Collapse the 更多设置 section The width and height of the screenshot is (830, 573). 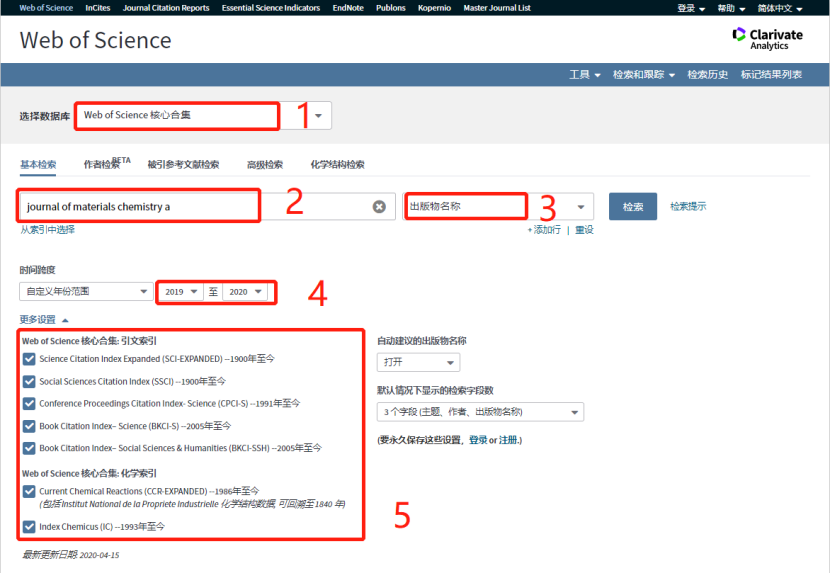coord(44,320)
